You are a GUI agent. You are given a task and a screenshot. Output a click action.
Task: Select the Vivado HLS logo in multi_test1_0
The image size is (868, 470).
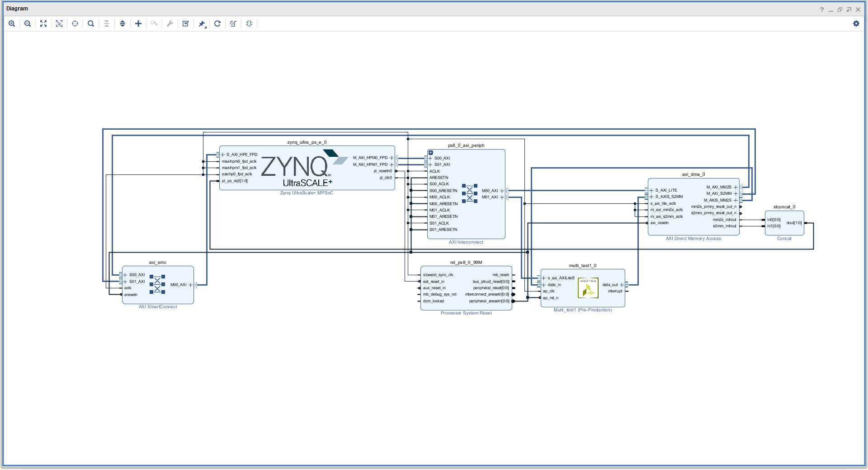pos(588,288)
